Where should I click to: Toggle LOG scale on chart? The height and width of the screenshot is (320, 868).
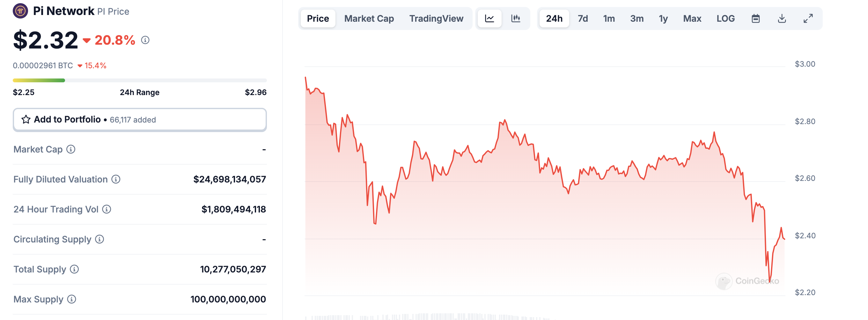point(725,19)
